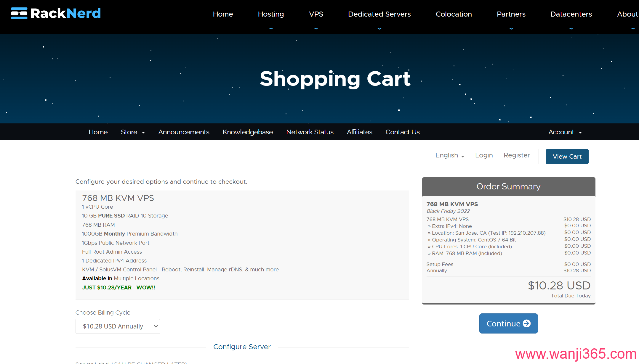The height and width of the screenshot is (364, 639).
Task: Click 768 MB KVM VPS product title
Action: [118, 198]
